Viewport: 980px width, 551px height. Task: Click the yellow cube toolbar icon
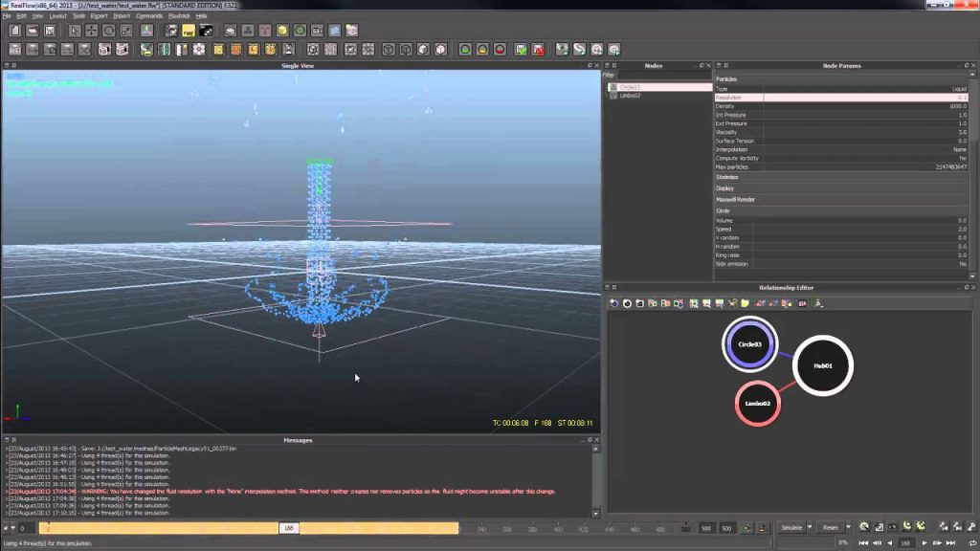282,30
